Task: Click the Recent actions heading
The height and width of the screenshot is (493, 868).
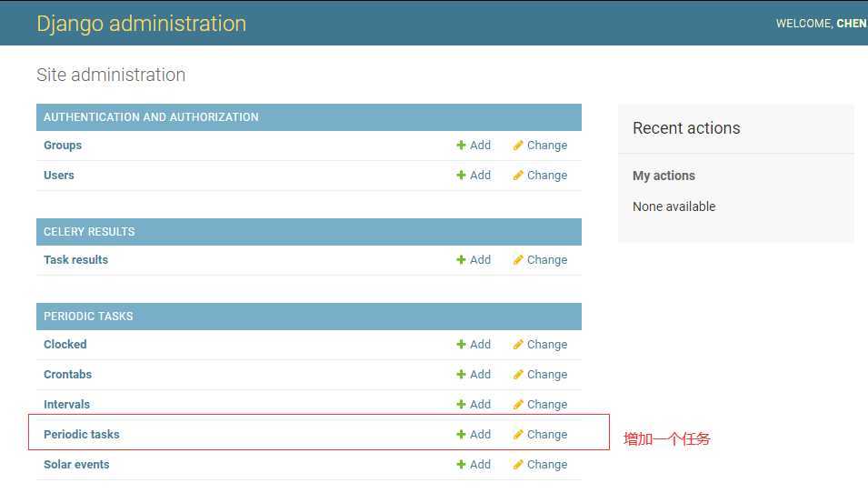Action: coord(686,128)
